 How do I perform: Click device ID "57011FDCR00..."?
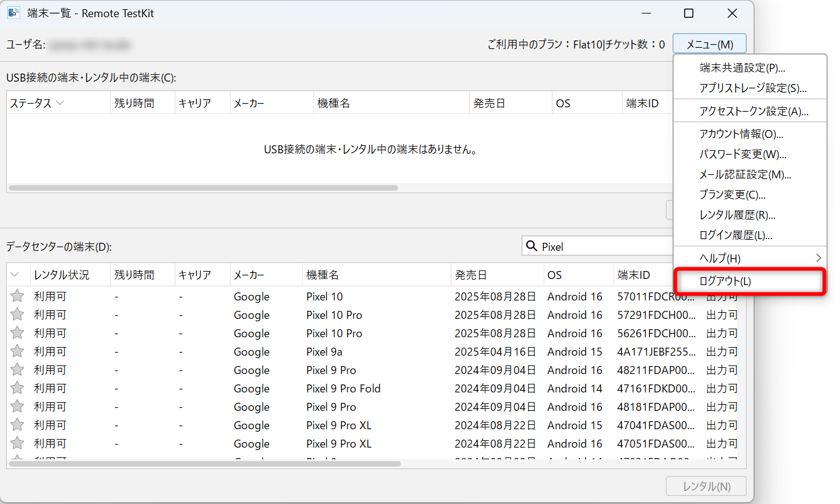[x=657, y=296]
